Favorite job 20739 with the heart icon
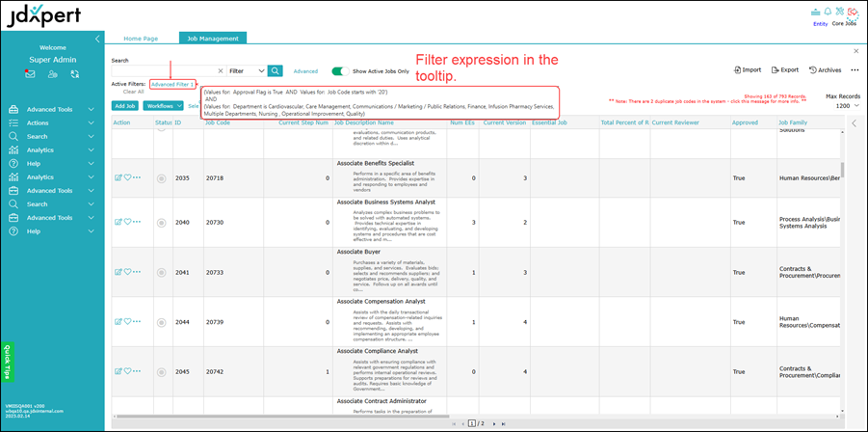The height and width of the screenshot is (432, 868). coord(127,322)
